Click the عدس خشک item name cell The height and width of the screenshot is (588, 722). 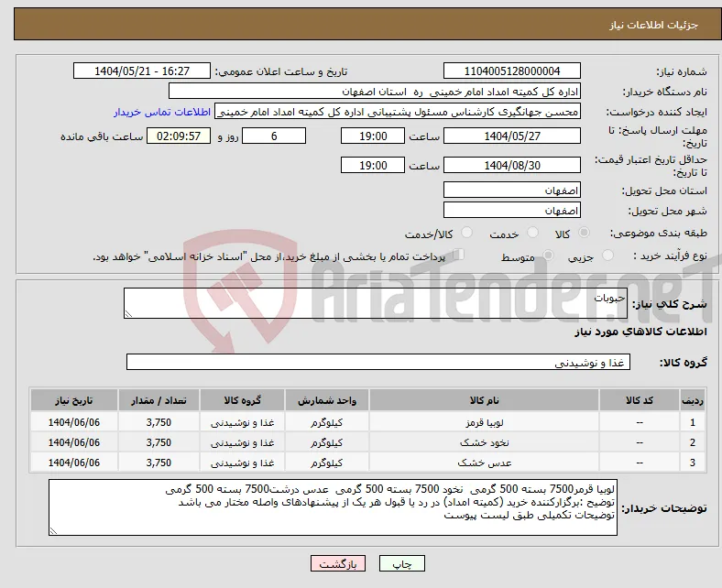(484, 463)
